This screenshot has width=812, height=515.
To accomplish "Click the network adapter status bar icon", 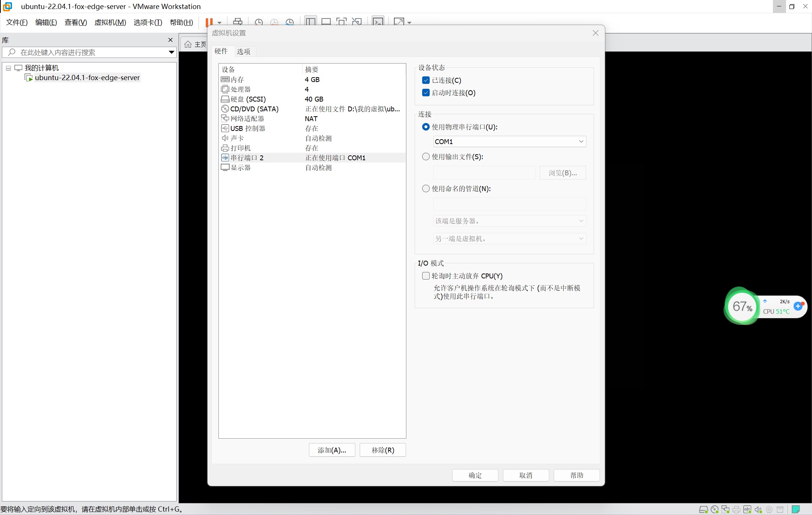I will pyautogui.click(x=725, y=510).
